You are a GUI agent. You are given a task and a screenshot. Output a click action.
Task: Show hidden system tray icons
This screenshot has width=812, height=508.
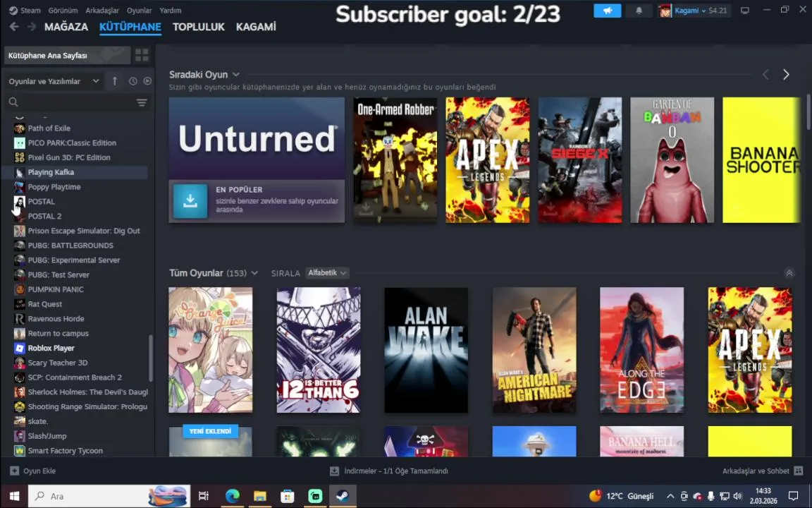[670, 496]
